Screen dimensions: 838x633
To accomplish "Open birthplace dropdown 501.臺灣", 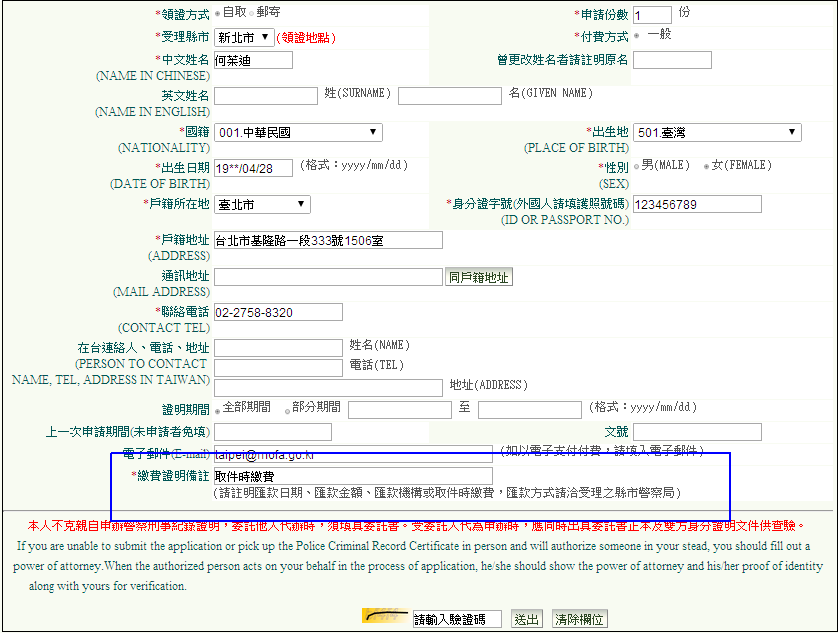I will 717,133.
